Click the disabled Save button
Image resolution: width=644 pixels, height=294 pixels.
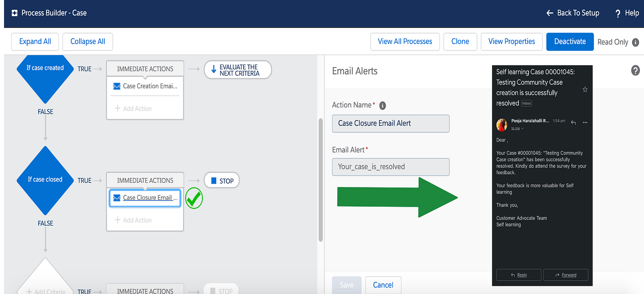[346, 285]
